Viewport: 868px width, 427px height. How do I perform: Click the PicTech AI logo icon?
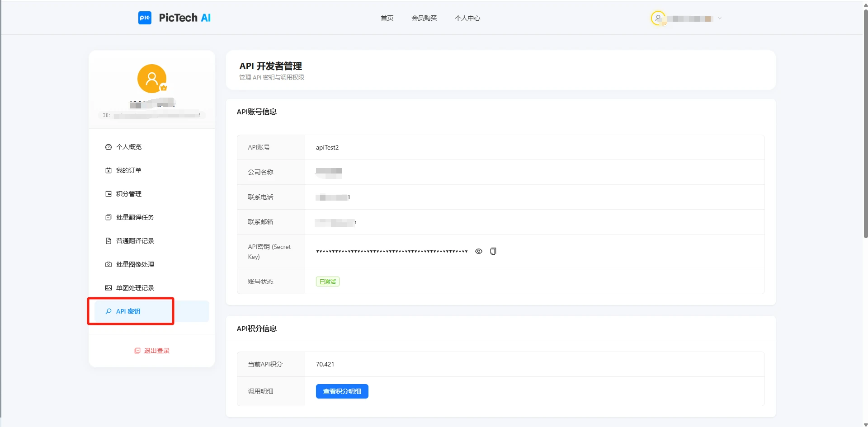point(145,18)
